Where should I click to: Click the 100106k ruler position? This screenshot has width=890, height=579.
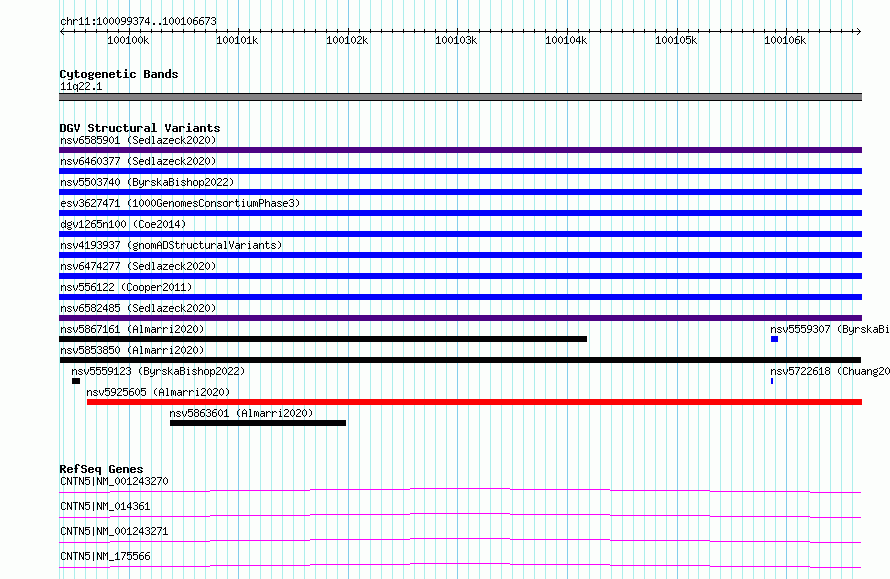click(x=785, y=40)
